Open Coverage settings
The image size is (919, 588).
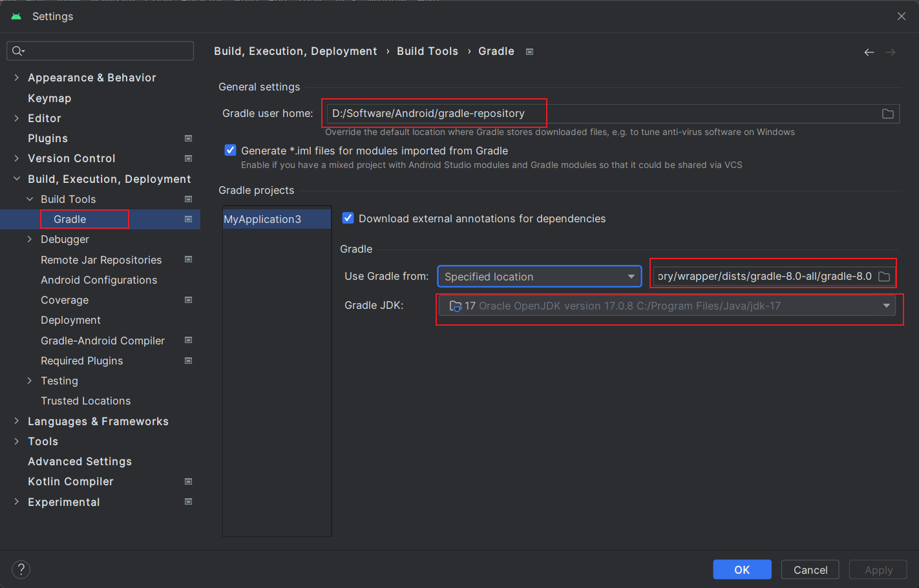65,300
